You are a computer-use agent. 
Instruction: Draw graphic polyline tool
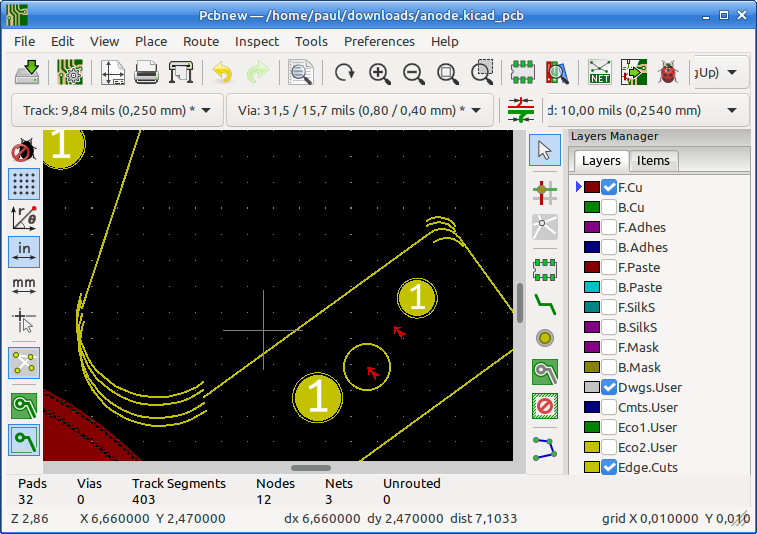[x=545, y=449]
